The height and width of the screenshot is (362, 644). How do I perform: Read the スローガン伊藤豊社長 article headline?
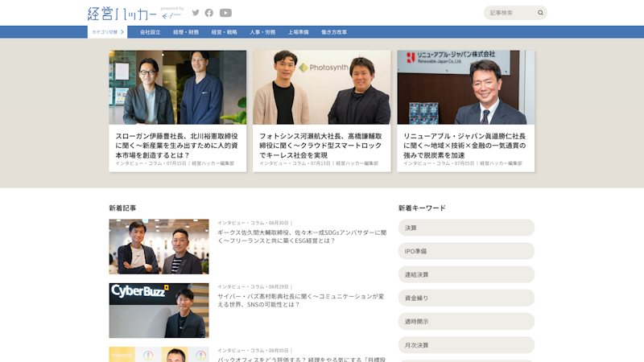coord(177,146)
